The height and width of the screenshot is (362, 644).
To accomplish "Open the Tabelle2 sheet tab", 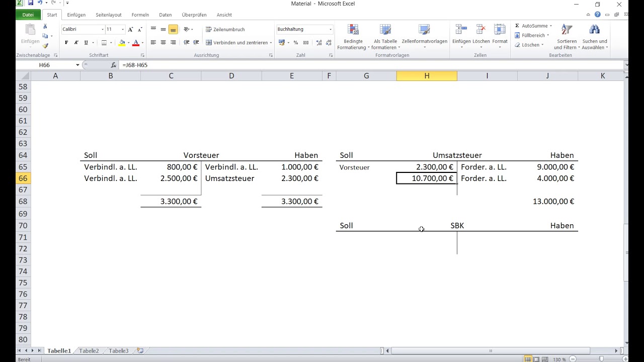I will point(89,351).
